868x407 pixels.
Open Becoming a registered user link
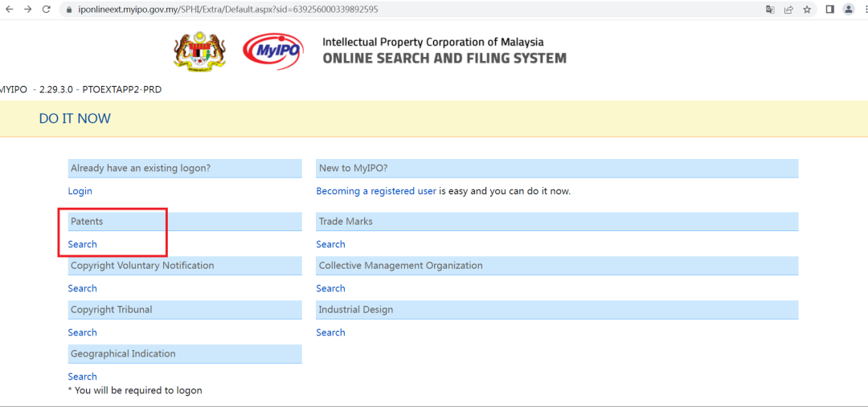376,191
